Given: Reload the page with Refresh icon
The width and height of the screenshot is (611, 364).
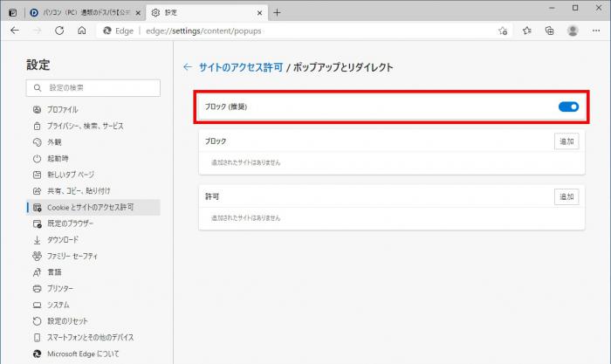Looking at the screenshot, I should tap(59, 31).
